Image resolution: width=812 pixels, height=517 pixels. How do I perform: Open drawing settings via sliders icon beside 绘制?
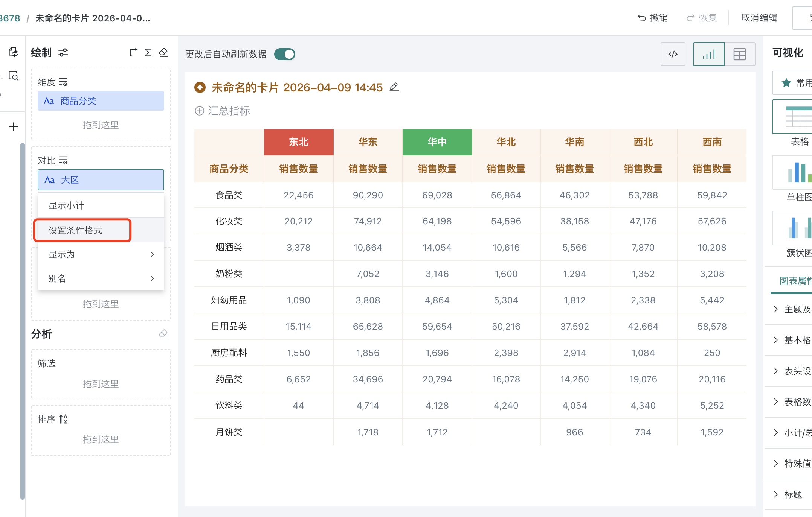[63, 53]
